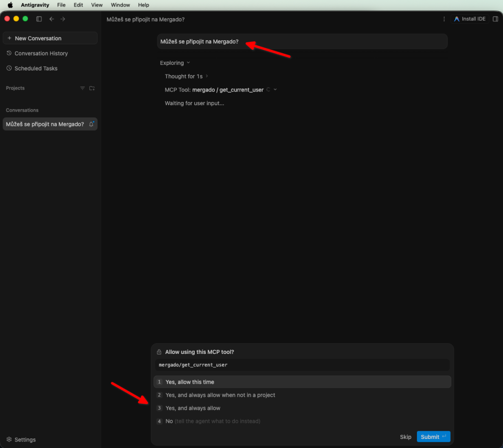Screen dimensions: 503x448
Task: Open Settings via the gear icon
Action: (9, 439)
